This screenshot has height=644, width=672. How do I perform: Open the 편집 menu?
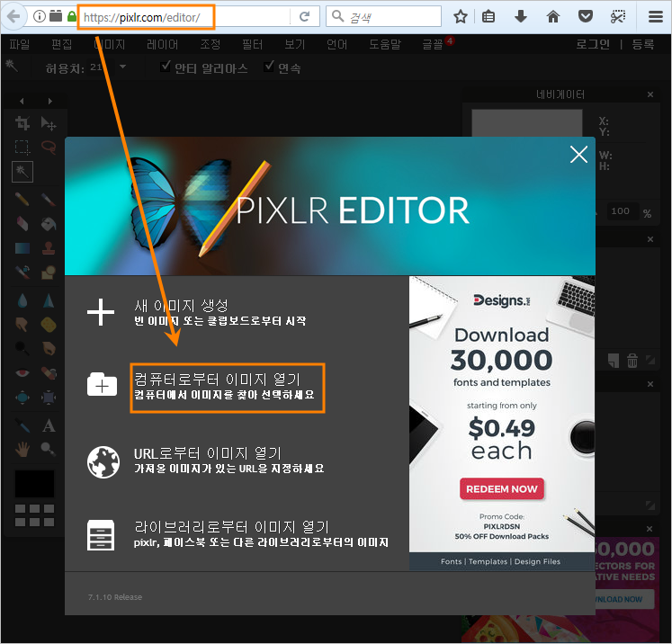(x=61, y=44)
